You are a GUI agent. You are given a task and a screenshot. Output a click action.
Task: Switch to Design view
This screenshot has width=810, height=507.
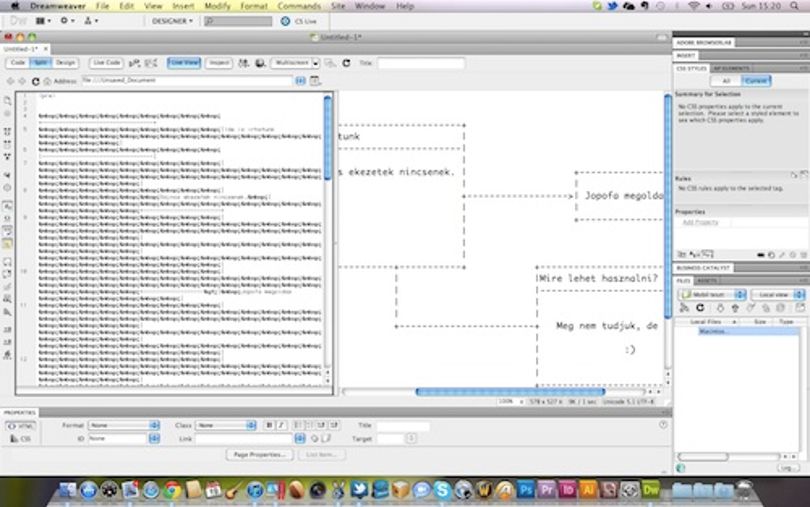(65, 63)
